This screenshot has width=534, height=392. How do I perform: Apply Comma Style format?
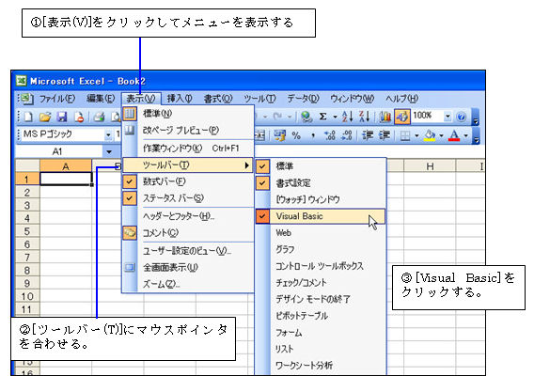[313, 136]
